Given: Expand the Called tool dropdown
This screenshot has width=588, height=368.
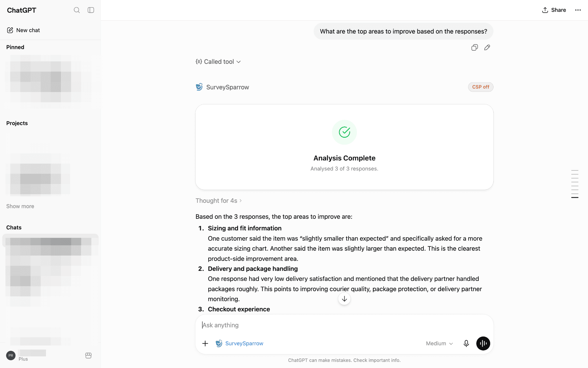Looking at the screenshot, I should click(x=218, y=62).
